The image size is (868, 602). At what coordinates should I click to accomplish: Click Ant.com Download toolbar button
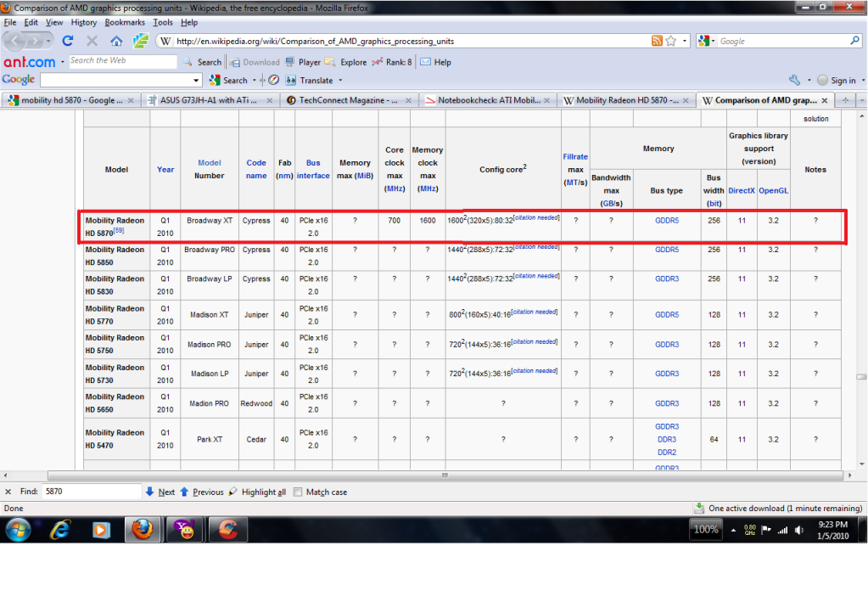pos(255,62)
